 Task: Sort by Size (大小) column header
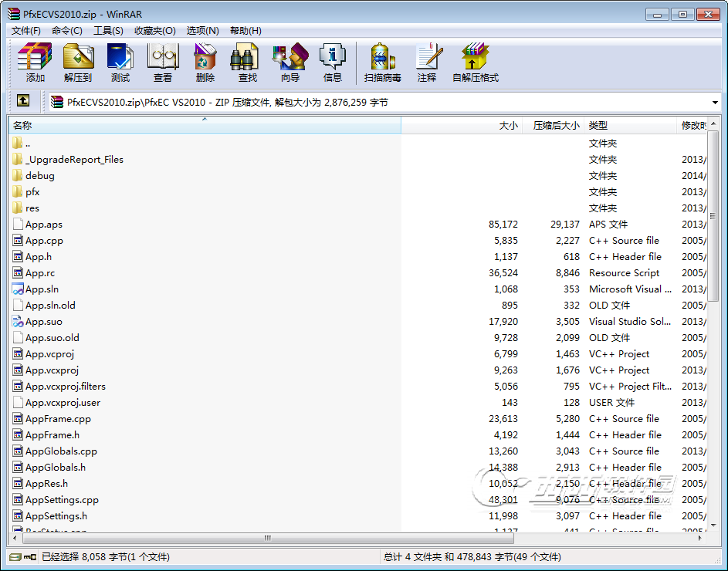pos(462,125)
